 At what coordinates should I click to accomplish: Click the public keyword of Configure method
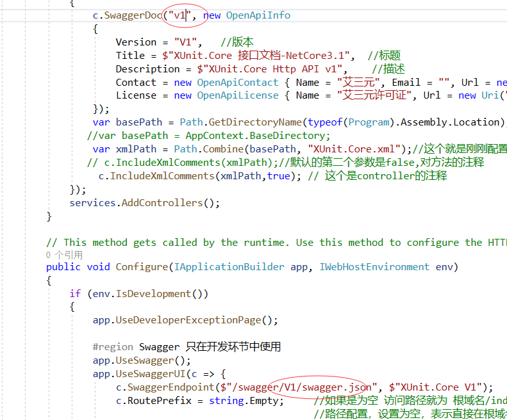[x=63, y=267]
